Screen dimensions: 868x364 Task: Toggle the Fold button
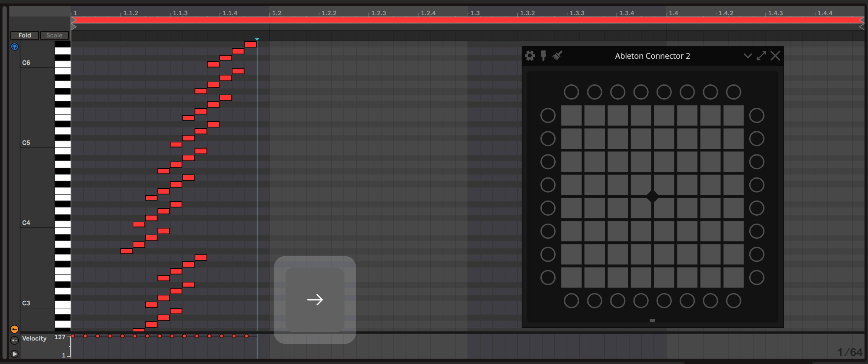click(x=25, y=35)
